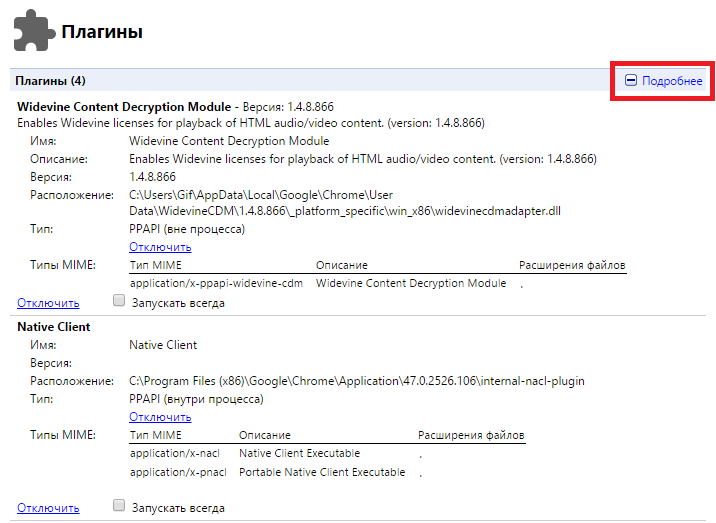The image size is (716, 523).
Task: Click Отключить under Widevine's PPAPI (вне процесса) type
Action: [160, 247]
